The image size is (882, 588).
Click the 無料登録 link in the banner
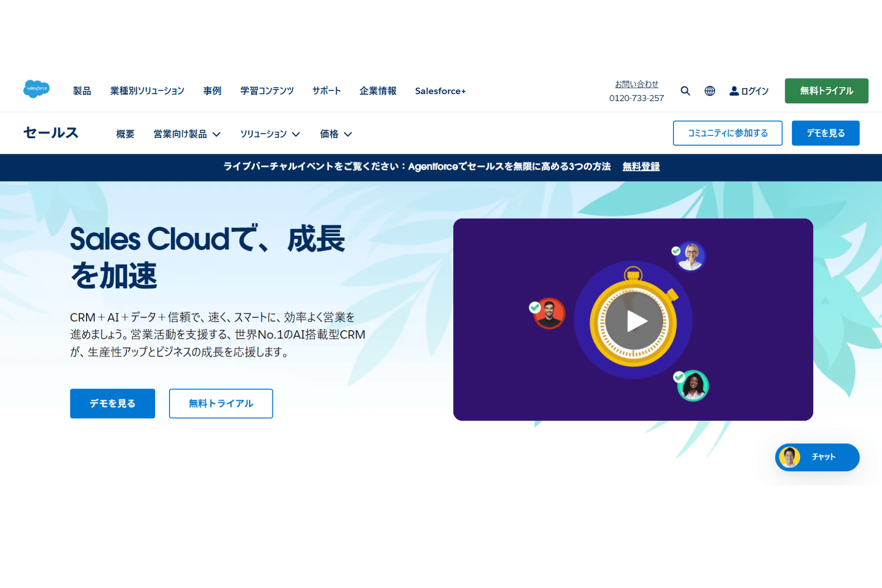(x=641, y=167)
